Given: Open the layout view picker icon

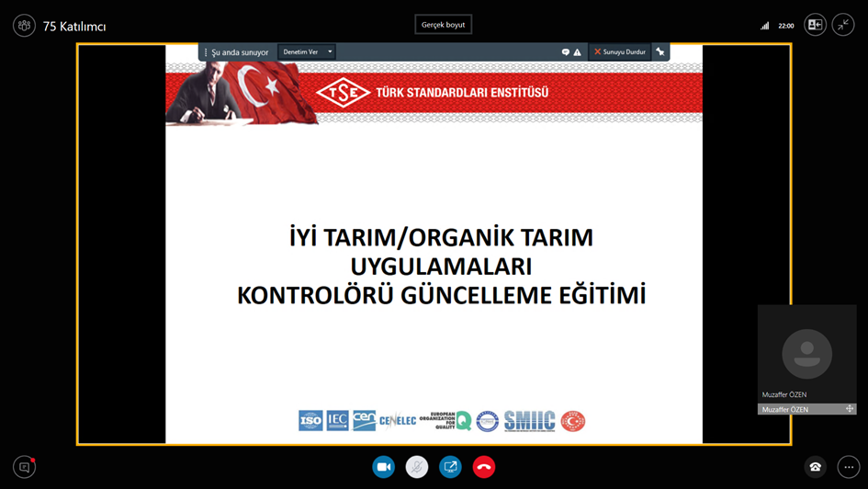Looking at the screenshot, I should (815, 26).
